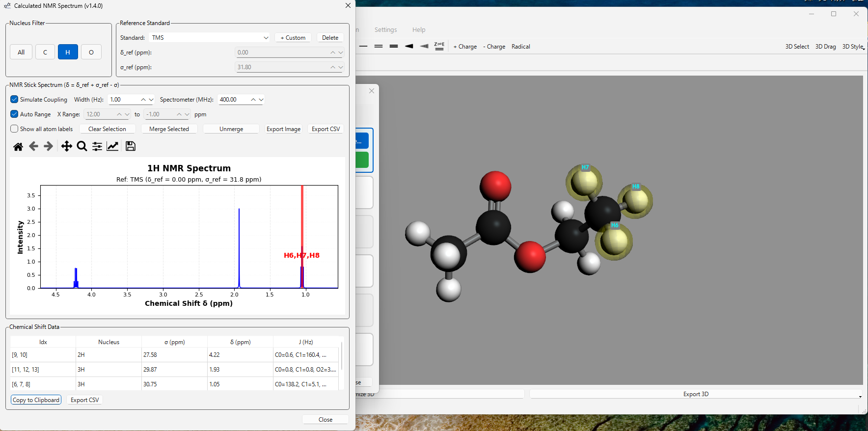Enable Show all atom labels checkbox
868x431 pixels.
(14, 129)
